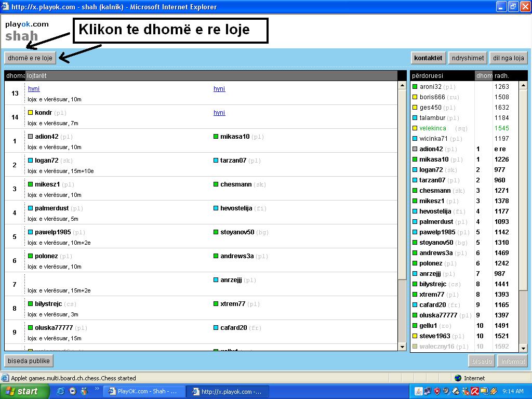Switch to 'PlayOK.com - Shah' taskbar window
532x399 pixels.
click(143, 392)
